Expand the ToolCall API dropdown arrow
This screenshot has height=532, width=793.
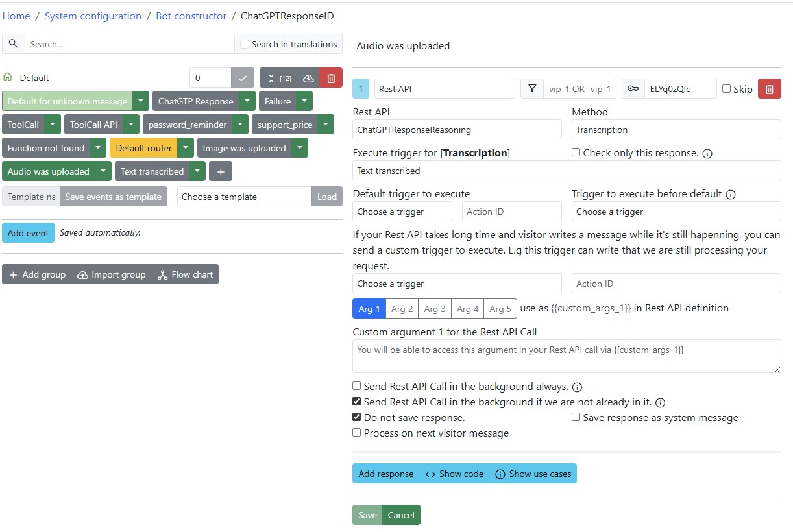[131, 125]
